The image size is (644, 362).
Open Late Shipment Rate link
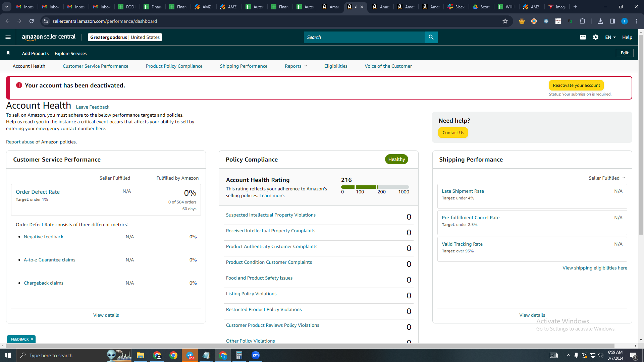click(x=463, y=191)
